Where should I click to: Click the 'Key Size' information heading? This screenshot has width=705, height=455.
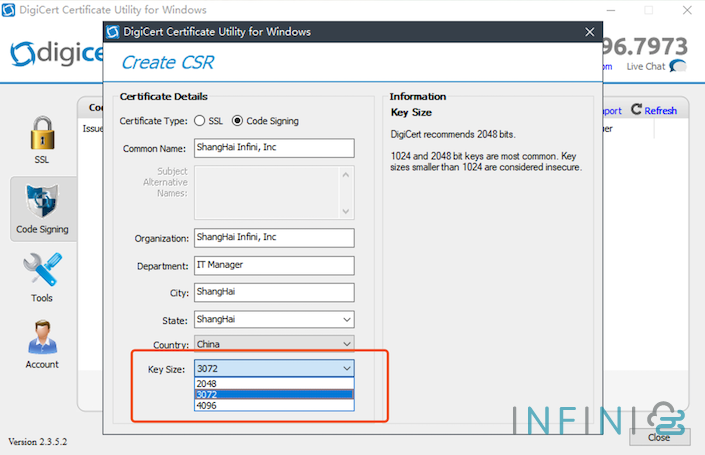click(x=411, y=112)
